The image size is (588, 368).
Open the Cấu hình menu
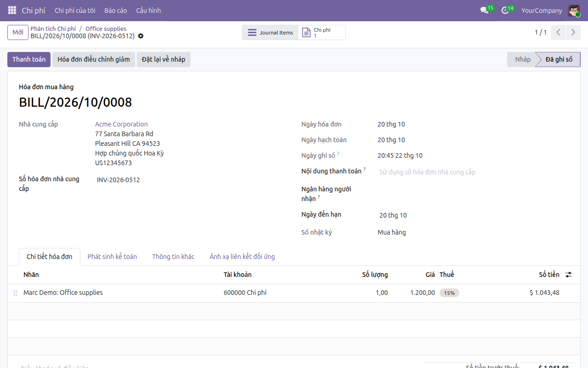pyautogui.click(x=148, y=10)
